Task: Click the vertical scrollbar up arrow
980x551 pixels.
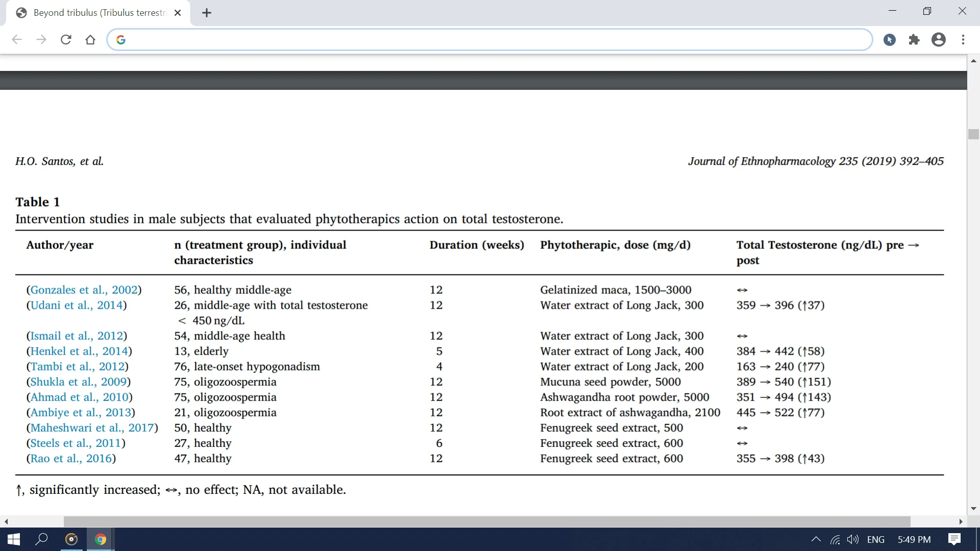Action: pos(973,61)
